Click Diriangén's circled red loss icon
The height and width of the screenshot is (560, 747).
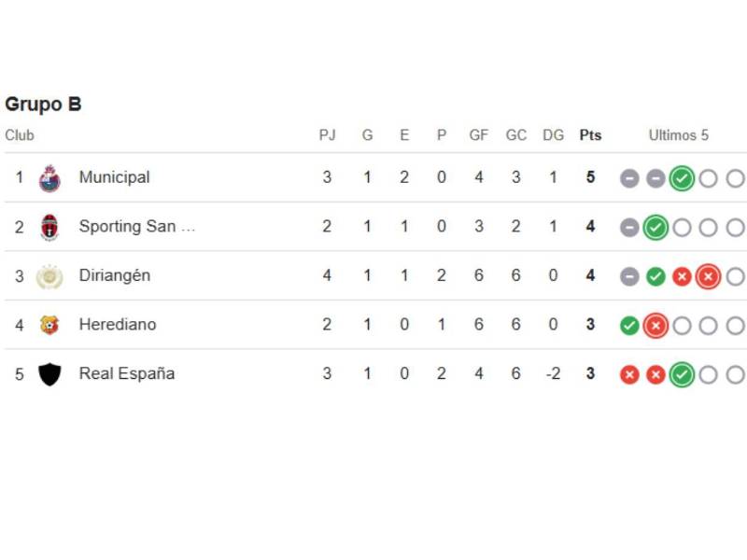click(x=710, y=276)
